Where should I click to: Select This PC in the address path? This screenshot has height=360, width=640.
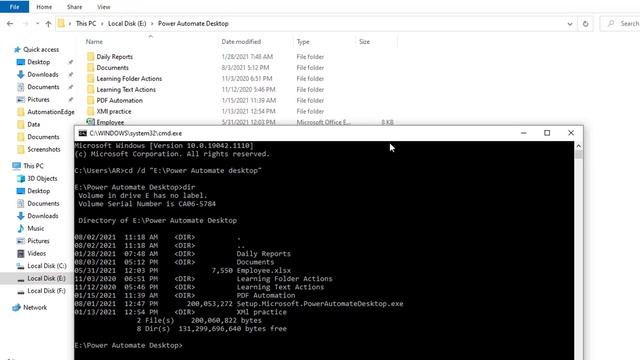click(86, 24)
